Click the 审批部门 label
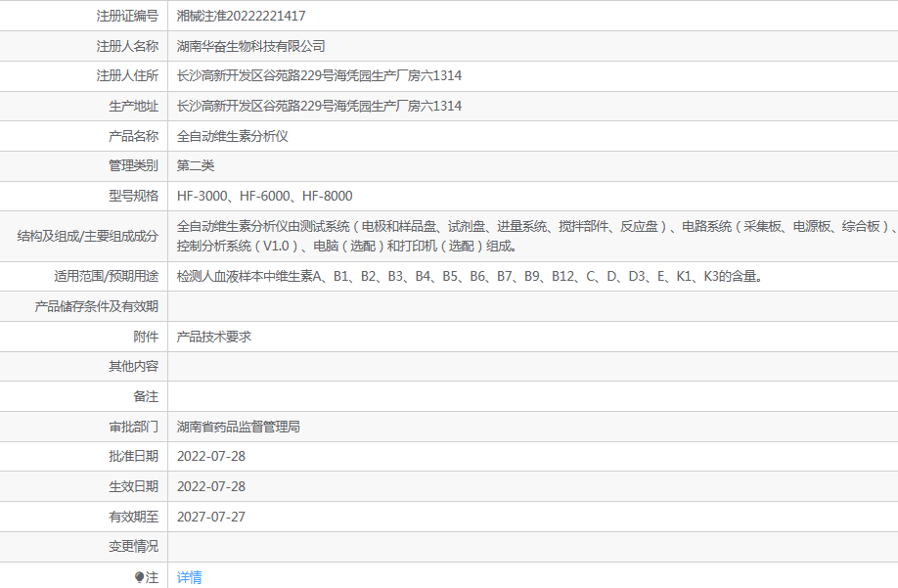Screen dimensions: 898x588 coord(133,427)
